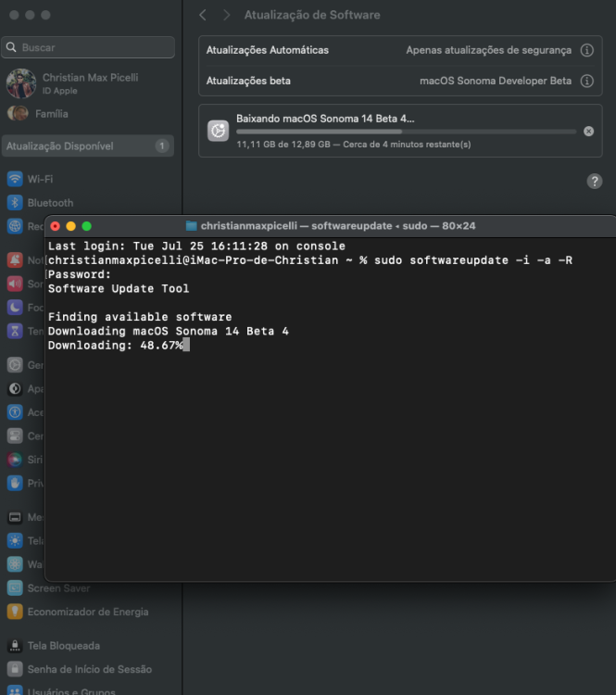The image size is (616, 695).
Task: Click 'sudo softwareupdate -i -a -R' command text
Action: [x=472, y=260]
